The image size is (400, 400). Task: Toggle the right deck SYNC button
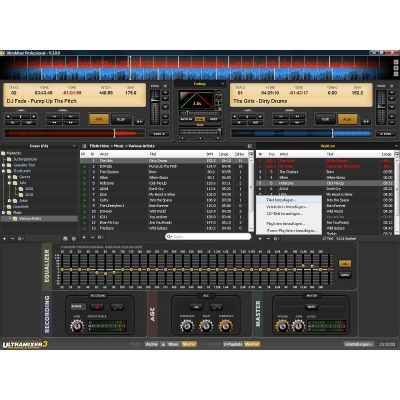point(386,134)
